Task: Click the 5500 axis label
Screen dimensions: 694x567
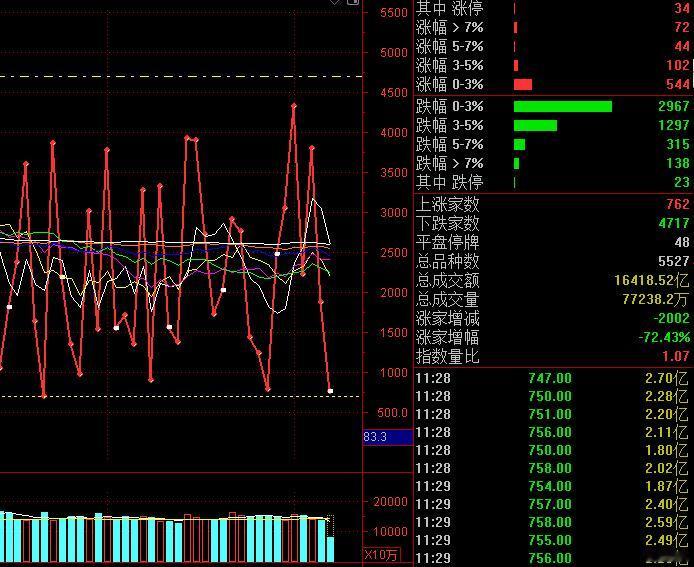Action: (x=393, y=12)
